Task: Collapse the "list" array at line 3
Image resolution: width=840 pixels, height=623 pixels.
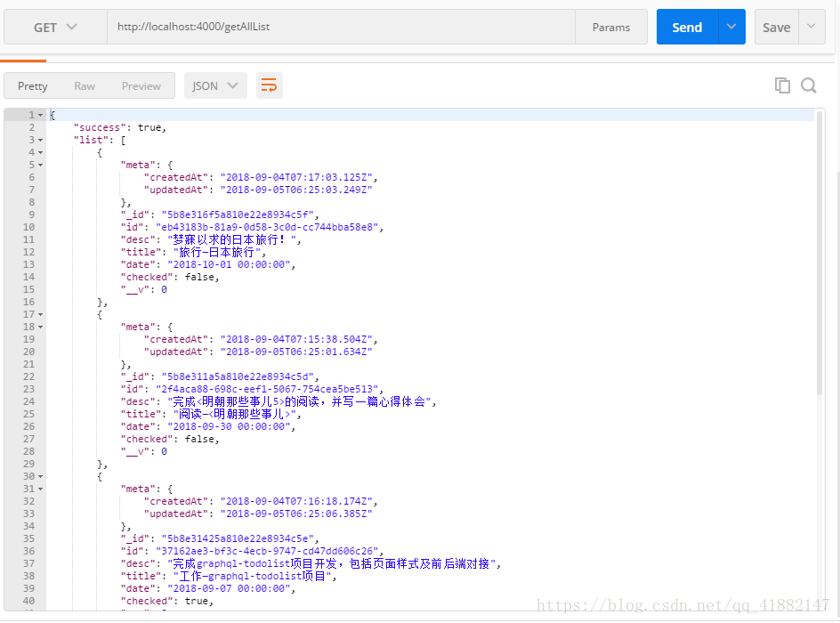Action: (41, 141)
